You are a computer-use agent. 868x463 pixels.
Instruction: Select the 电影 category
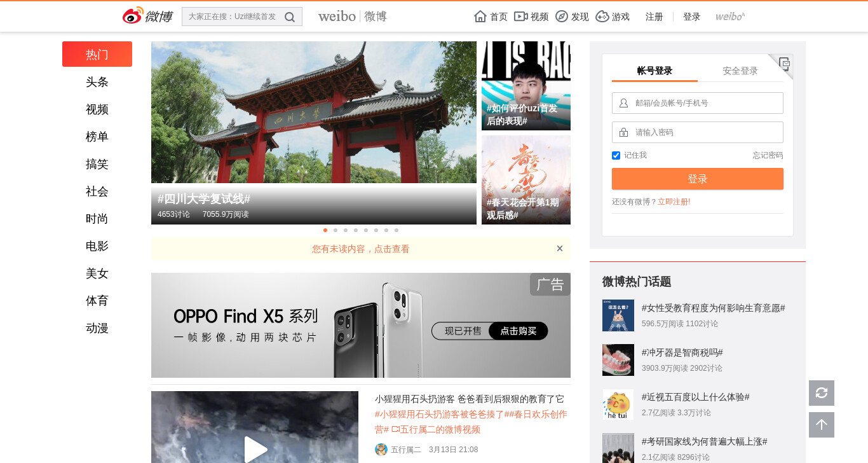[x=97, y=245]
